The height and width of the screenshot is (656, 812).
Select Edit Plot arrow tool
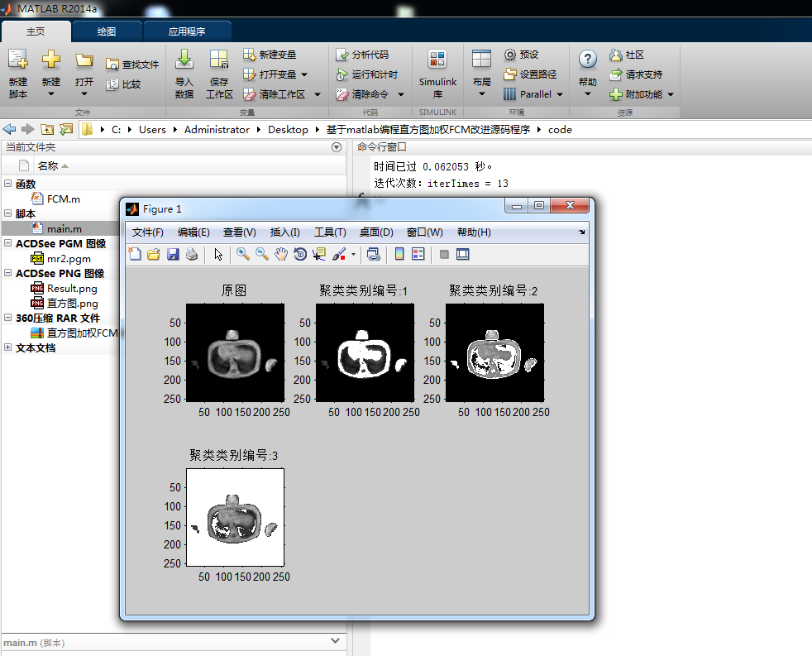(x=218, y=254)
